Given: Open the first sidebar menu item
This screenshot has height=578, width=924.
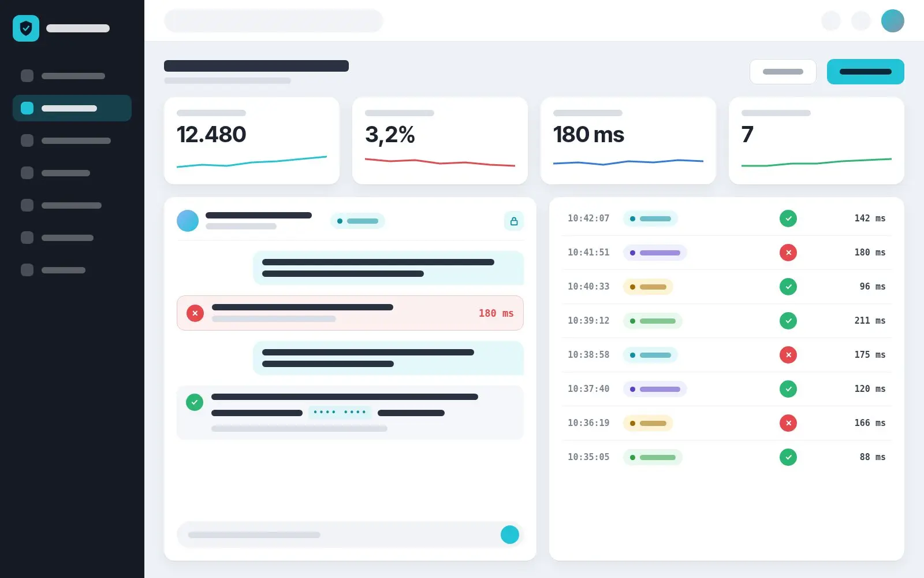Looking at the screenshot, I should pyautogui.click(x=72, y=76).
